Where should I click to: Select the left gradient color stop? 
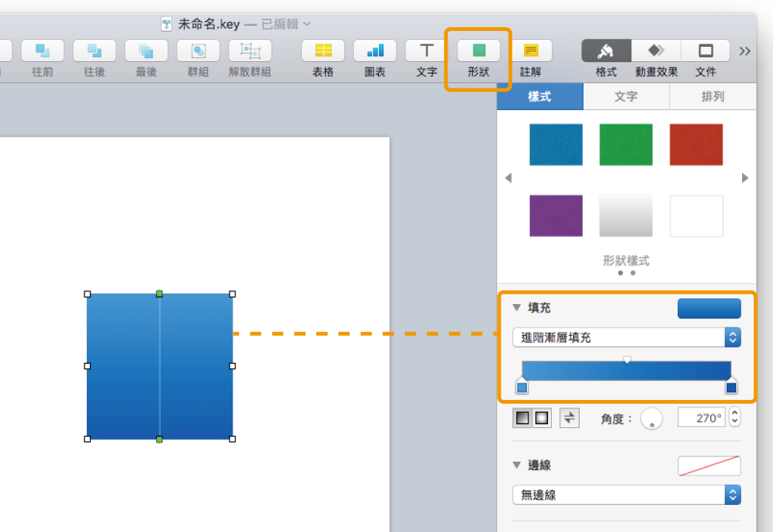(x=522, y=386)
